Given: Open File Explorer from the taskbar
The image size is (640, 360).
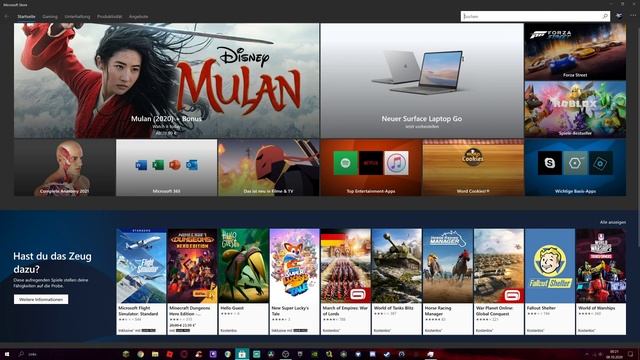Looking at the screenshot, I should [x=155, y=354].
